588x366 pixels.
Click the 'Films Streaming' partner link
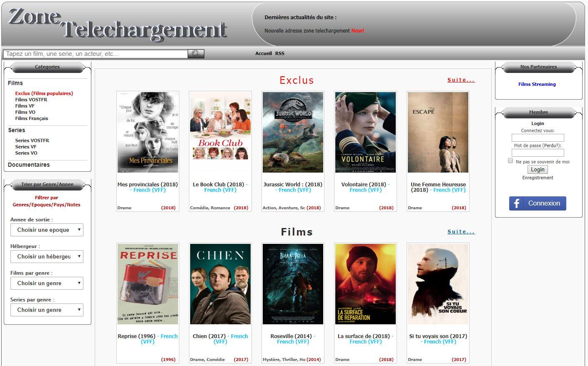pyautogui.click(x=537, y=84)
